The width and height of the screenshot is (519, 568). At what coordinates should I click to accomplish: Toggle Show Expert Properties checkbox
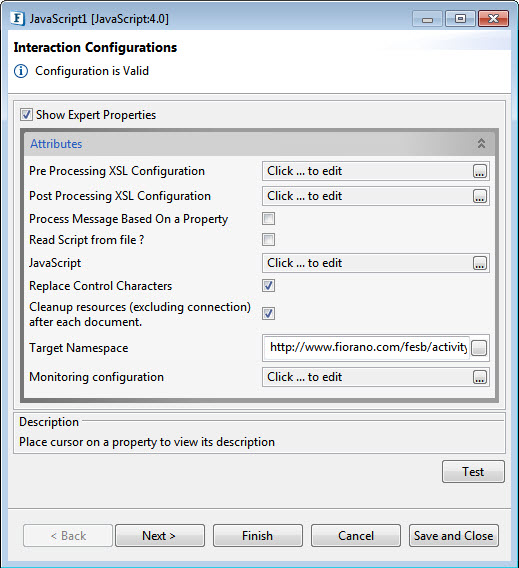point(26,115)
